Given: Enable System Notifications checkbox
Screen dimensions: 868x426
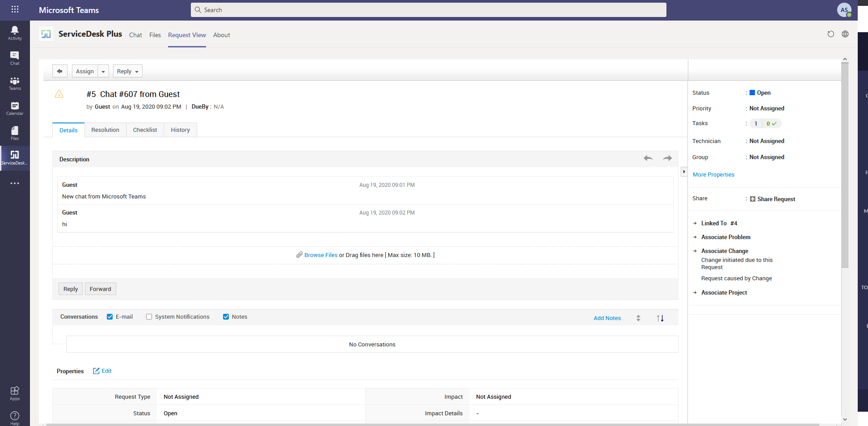Looking at the screenshot, I should point(149,317).
